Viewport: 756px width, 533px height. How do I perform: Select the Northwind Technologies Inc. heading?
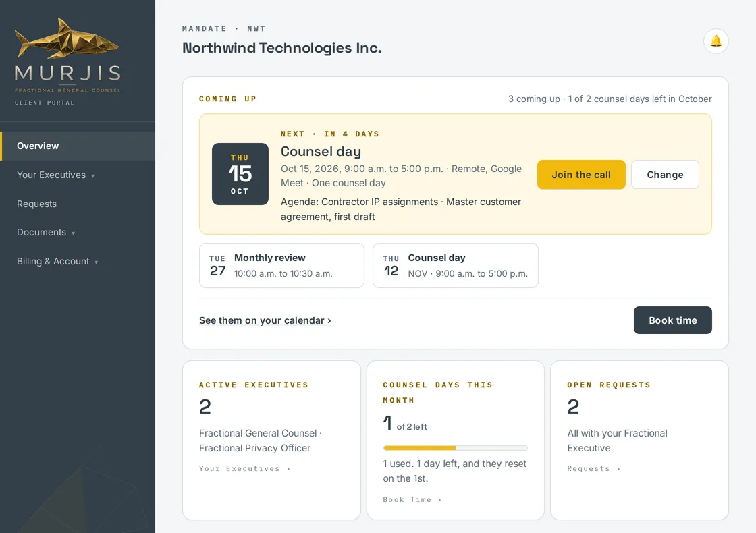tap(282, 48)
